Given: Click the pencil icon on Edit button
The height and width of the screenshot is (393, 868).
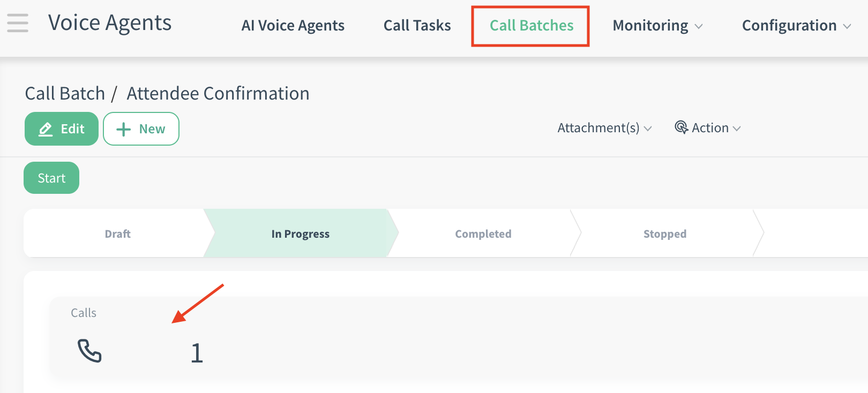Looking at the screenshot, I should (46, 129).
